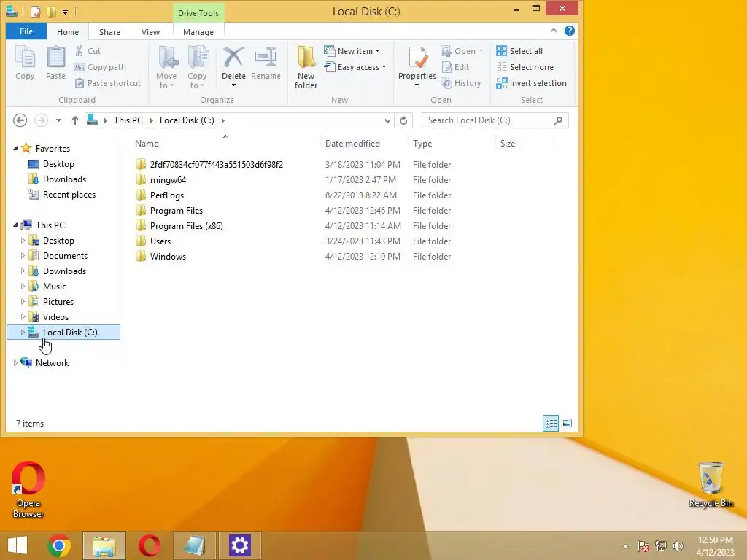Screen dimensions: 747x560
Task: Open the Delete dropdown arrow
Action: [x=233, y=86]
